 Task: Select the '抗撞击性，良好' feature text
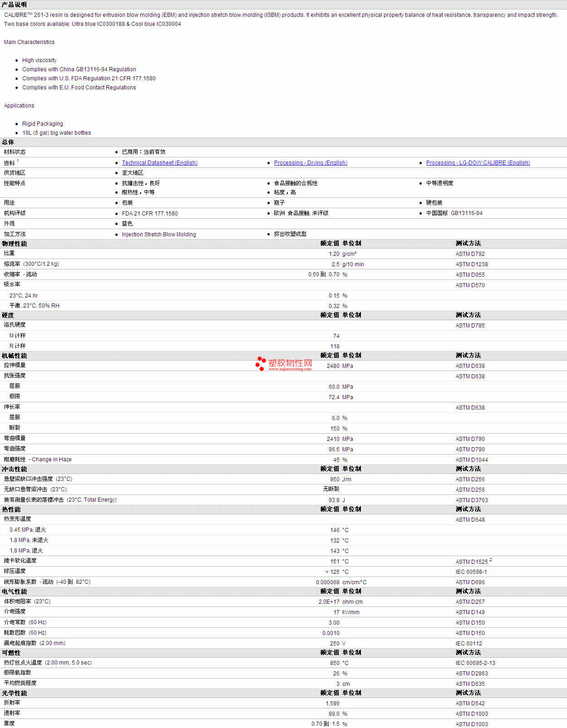pos(141,183)
